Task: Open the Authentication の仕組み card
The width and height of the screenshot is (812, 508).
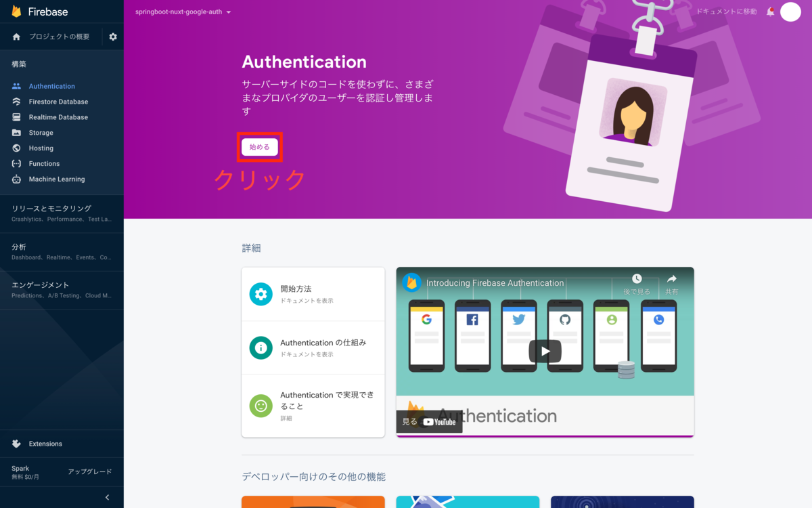Action: (x=313, y=347)
